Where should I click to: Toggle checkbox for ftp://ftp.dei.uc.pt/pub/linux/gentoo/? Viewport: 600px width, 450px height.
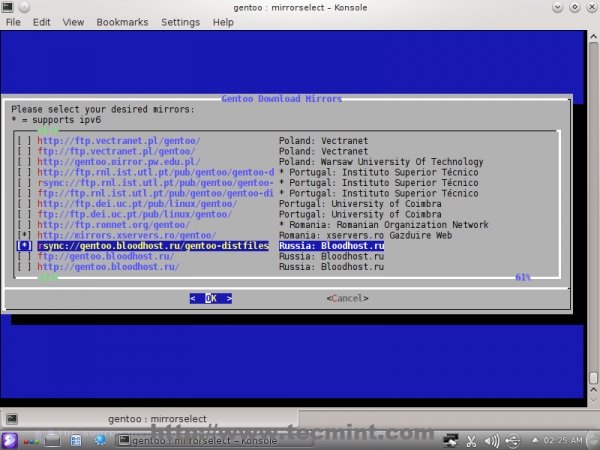tap(24, 214)
